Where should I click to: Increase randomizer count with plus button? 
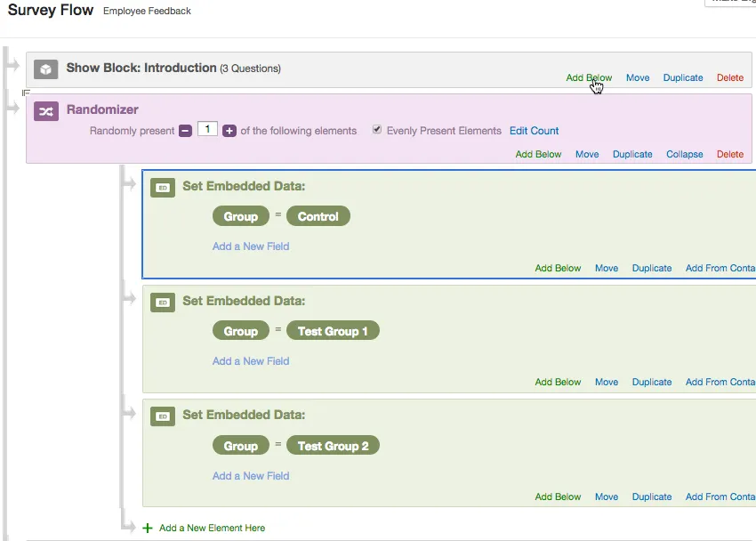(x=229, y=131)
